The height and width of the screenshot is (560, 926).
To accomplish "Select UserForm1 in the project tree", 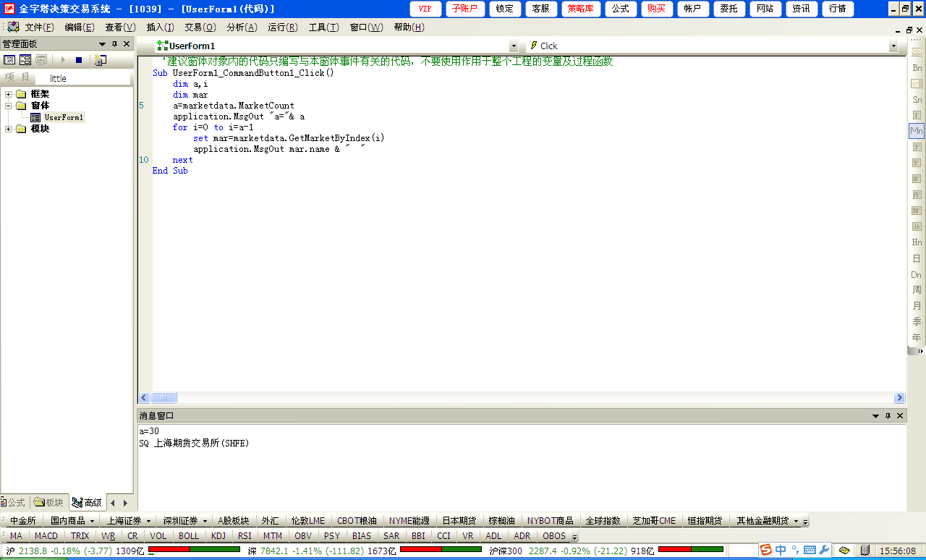I will pyautogui.click(x=64, y=117).
